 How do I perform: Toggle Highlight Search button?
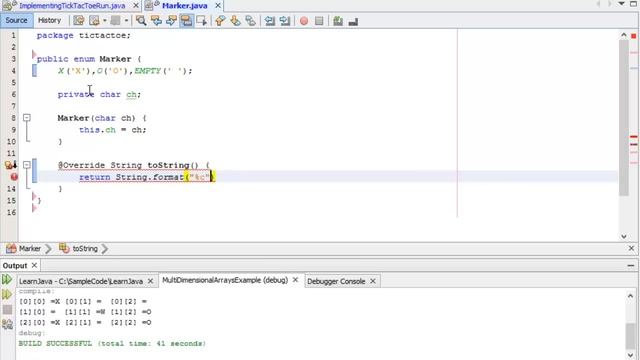[187, 21]
